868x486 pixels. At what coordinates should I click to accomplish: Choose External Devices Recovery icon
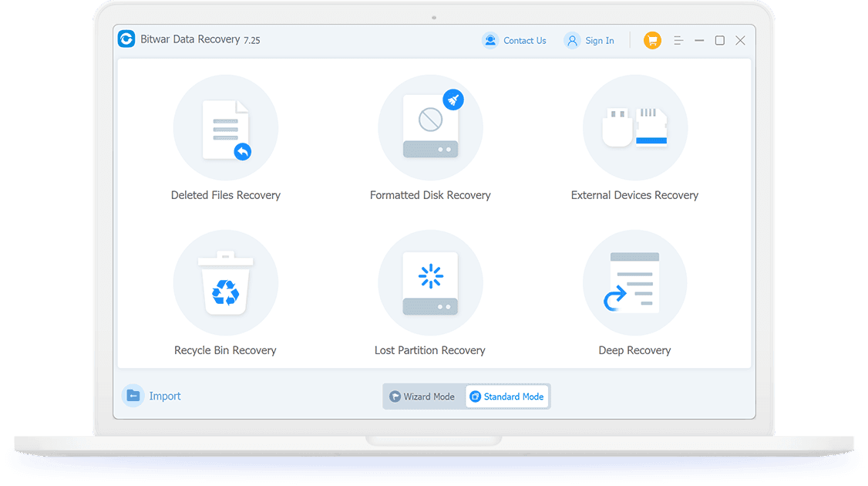click(634, 128)
